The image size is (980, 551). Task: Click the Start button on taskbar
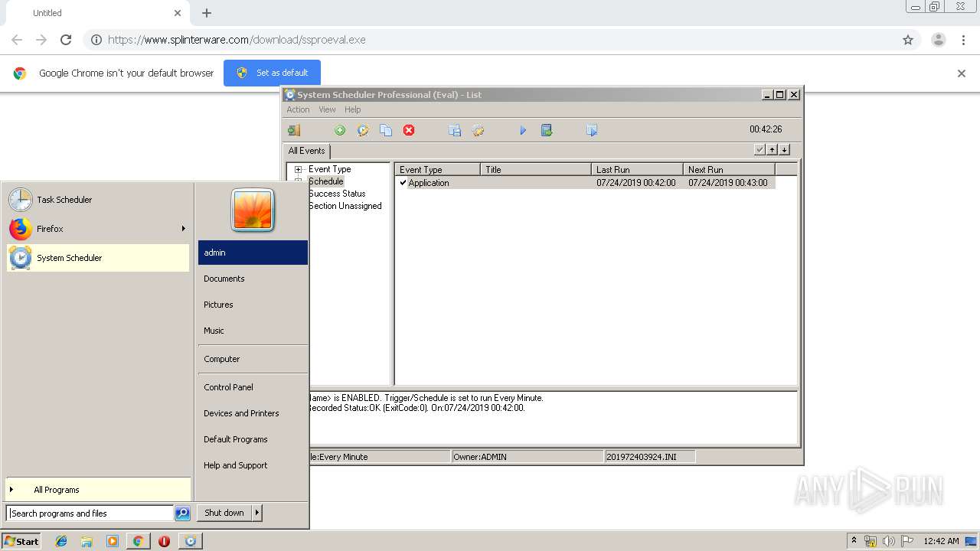click(21, 541)
